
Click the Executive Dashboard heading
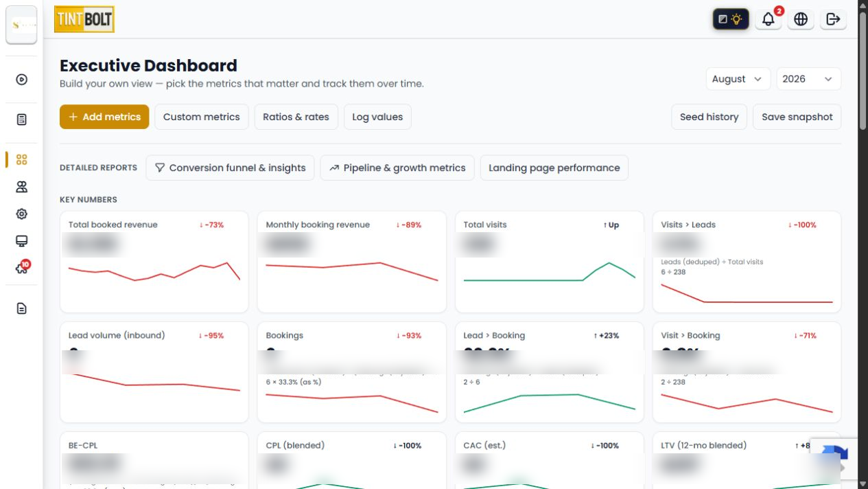coord(148,65)
